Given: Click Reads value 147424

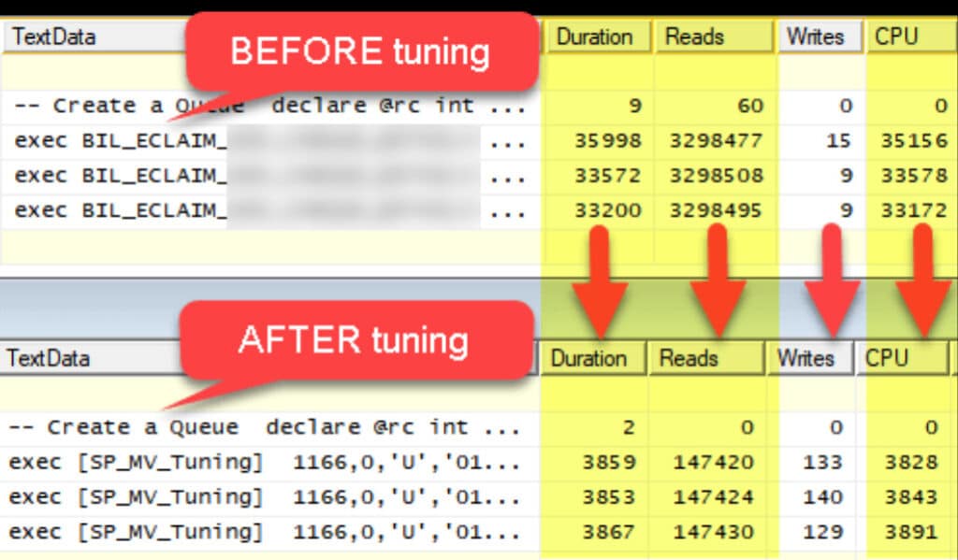Looking at the screenshot, I should pos(713,497).
